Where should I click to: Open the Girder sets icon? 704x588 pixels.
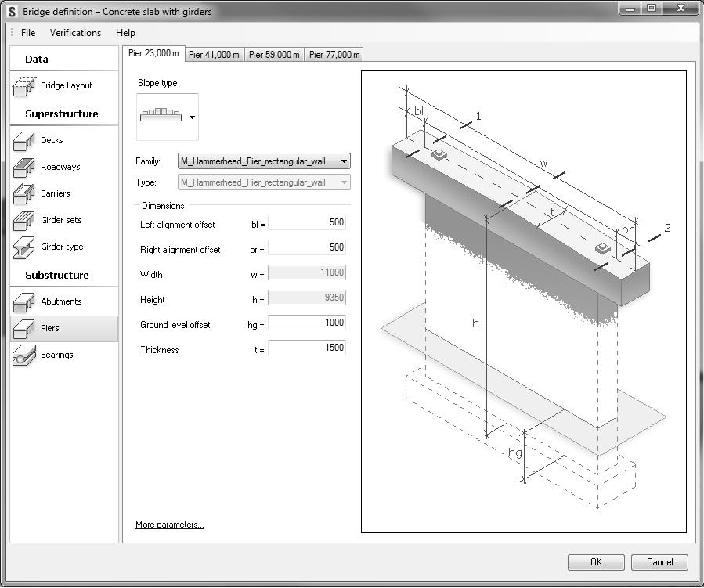pyautogui.click(x=24, y=220)
